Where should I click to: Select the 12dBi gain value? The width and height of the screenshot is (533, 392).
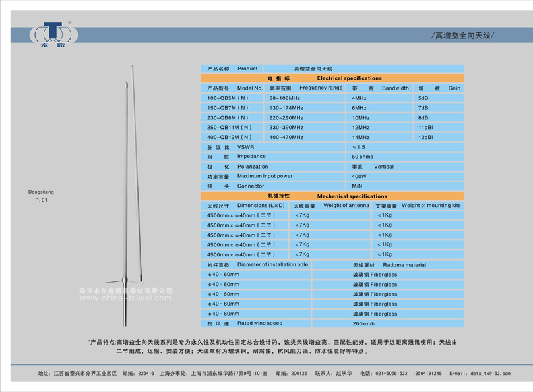[425, 138]
